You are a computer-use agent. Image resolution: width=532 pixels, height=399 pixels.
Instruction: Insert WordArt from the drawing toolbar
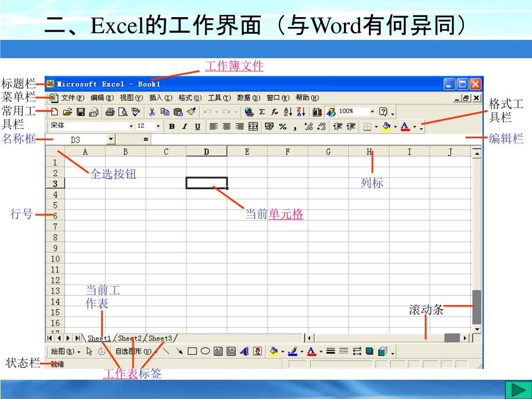click(244, 351)
